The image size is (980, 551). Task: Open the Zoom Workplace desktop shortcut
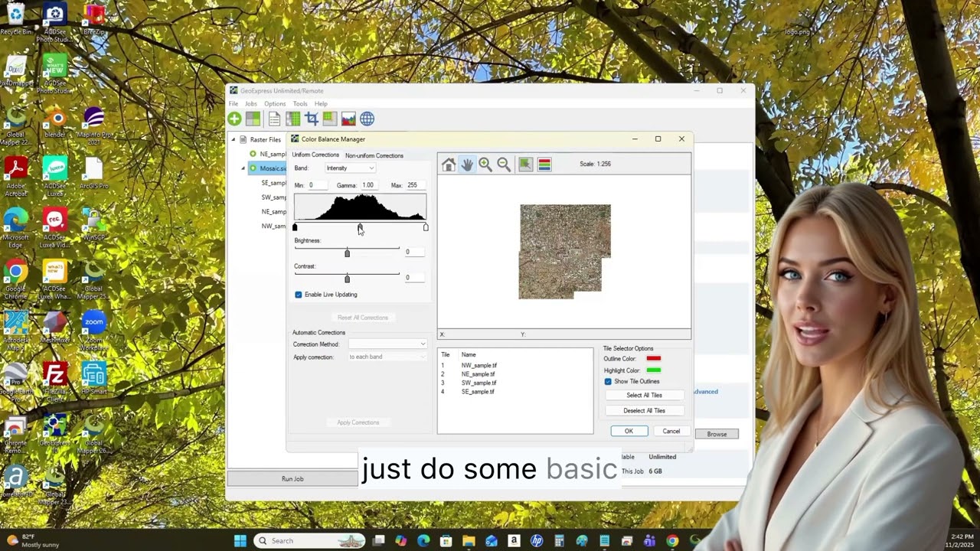[93, 329]
